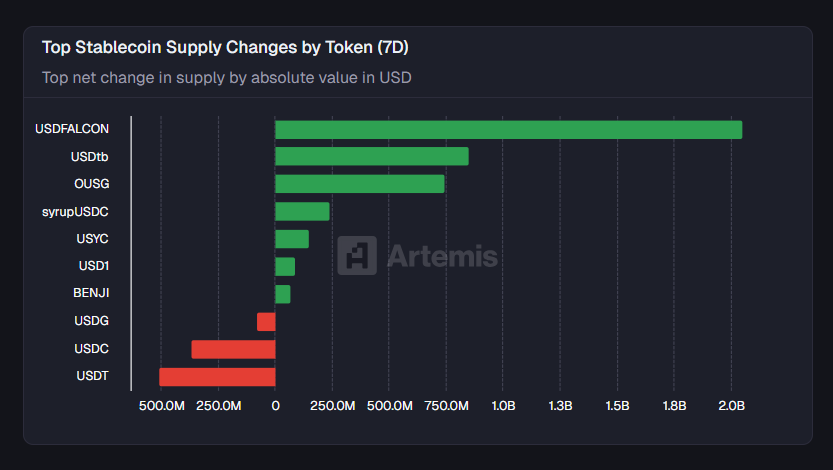Select the red USDT negative bar
Screen dimensions: 833x470
click(x=217, y=377)
